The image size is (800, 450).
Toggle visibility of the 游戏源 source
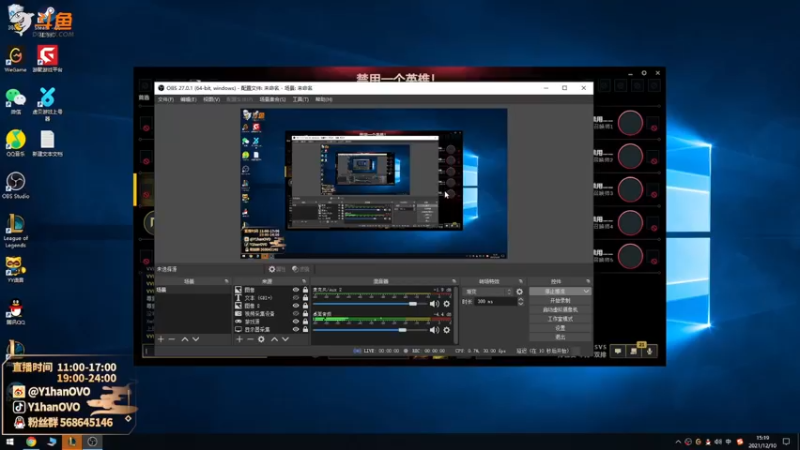[295, 321]
